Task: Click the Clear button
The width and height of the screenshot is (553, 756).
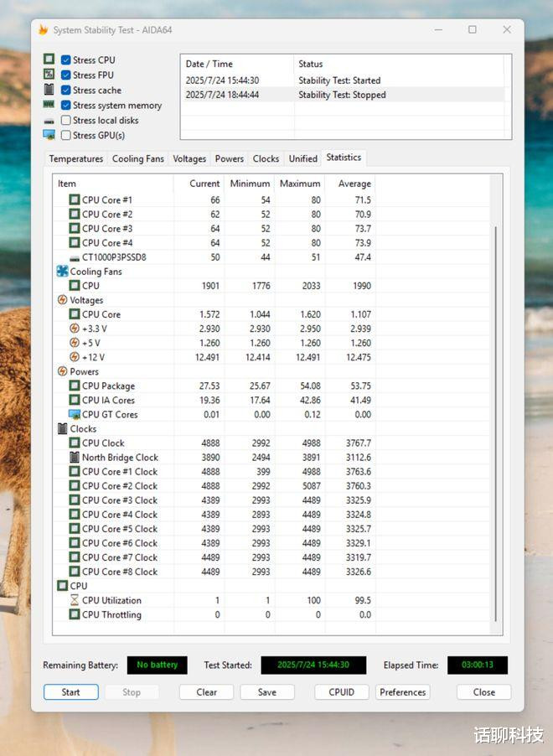Action: coord(206,691)
